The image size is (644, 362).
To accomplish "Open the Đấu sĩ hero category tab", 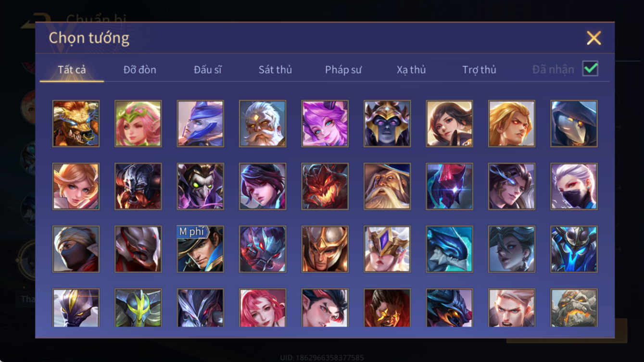I will click(208, 70).
